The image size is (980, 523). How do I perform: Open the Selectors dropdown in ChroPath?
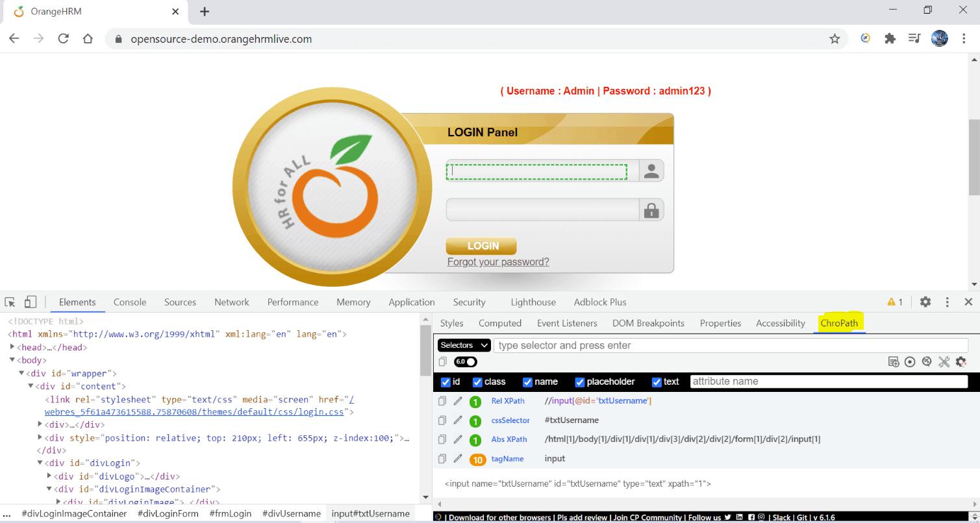463,345
